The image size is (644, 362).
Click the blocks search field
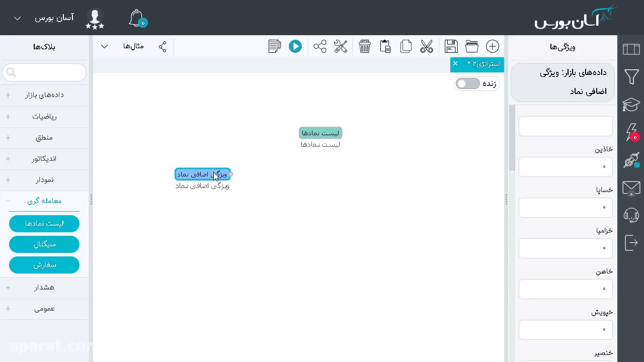point(44,73)
